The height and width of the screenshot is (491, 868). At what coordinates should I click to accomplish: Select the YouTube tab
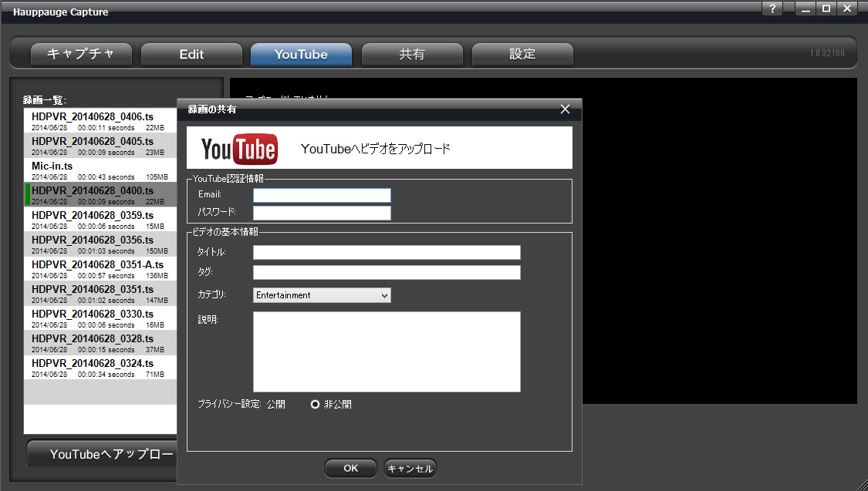(x=301, y=54)
